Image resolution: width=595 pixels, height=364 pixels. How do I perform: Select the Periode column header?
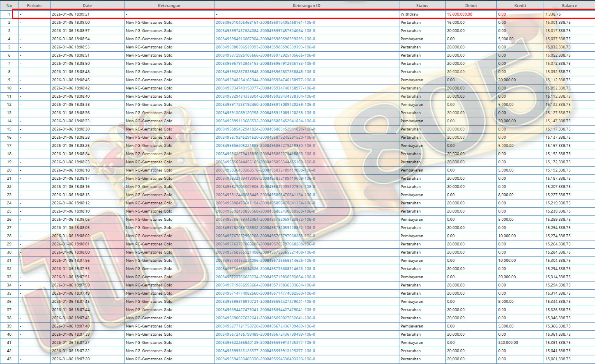[x=34, y=6]
